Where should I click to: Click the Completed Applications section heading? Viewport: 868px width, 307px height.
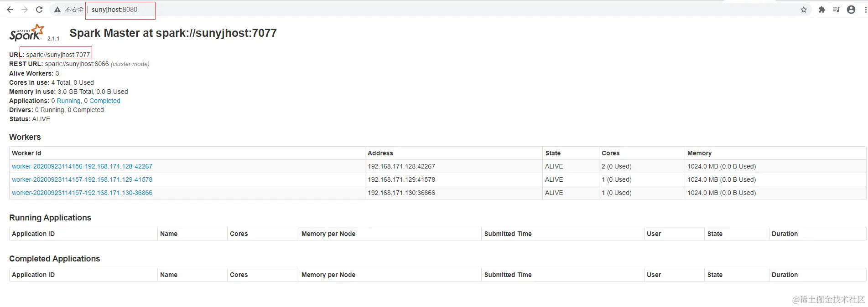tap(55, 259)
